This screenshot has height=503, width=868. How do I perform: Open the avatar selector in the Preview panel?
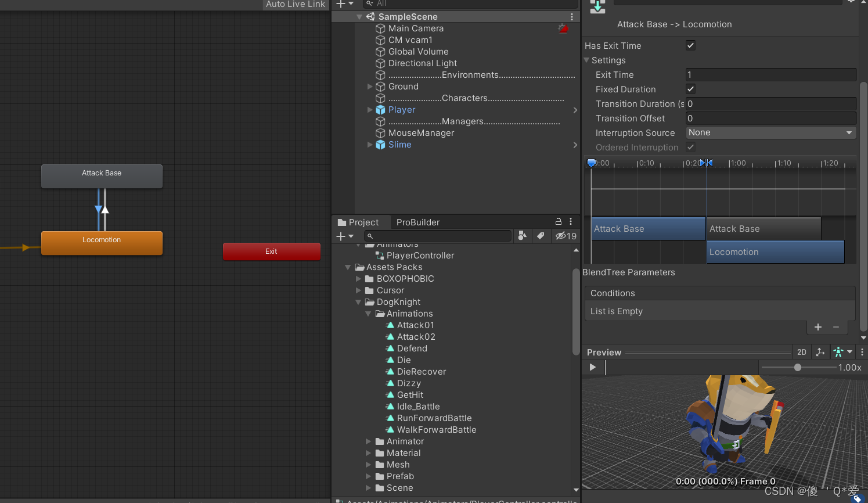tap(842, 352)
